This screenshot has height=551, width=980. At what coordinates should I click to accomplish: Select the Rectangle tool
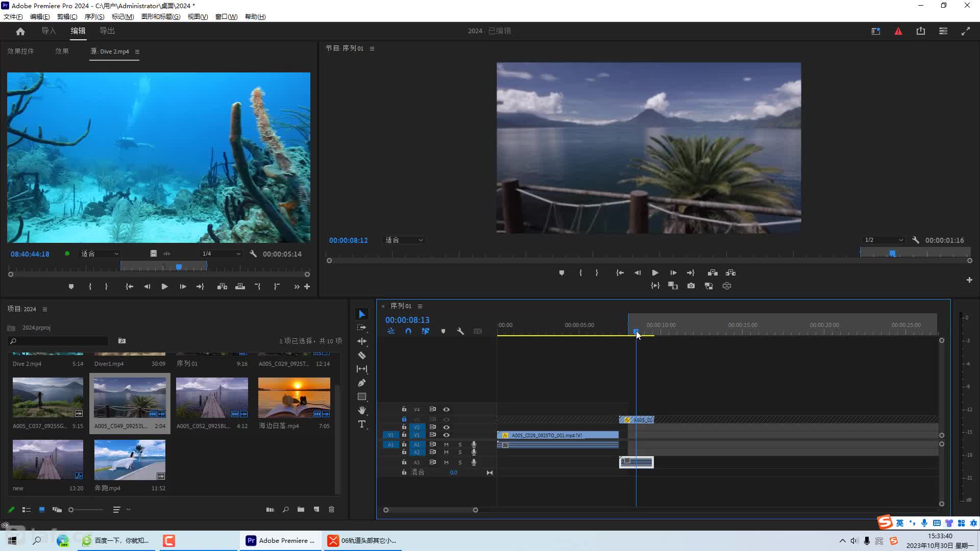(362, 396)
